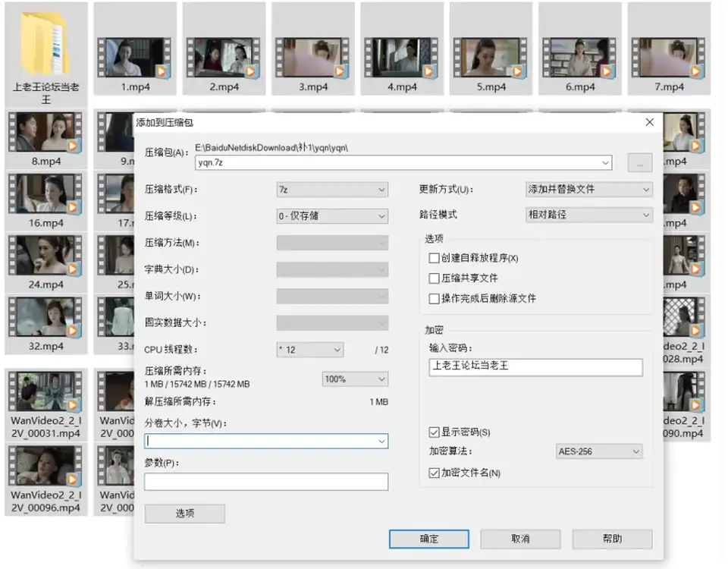Select the 6.mp4 video file icon

click(580, 57)
